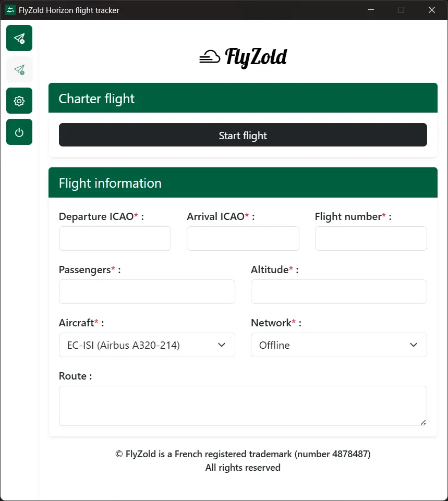This screenshot has width=448, height=501.
Task: Click inside the Route text area
Action: coord(243,405)
